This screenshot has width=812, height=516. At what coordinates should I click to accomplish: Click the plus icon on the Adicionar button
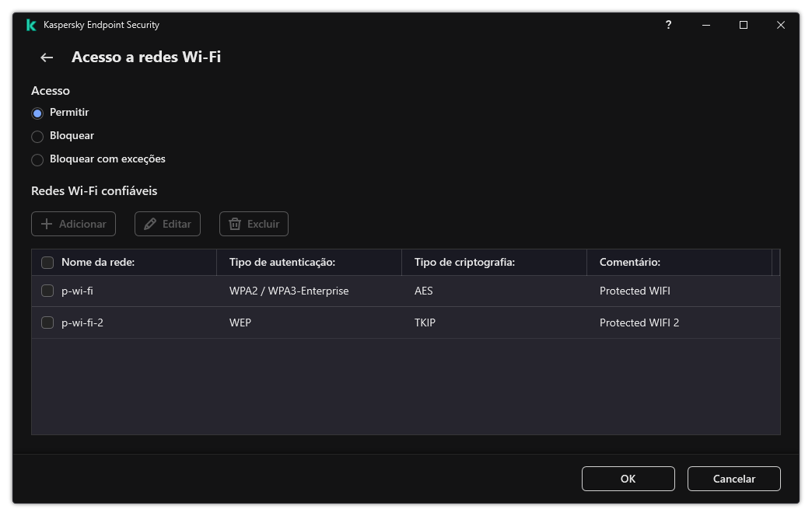(x=48, y=224)
